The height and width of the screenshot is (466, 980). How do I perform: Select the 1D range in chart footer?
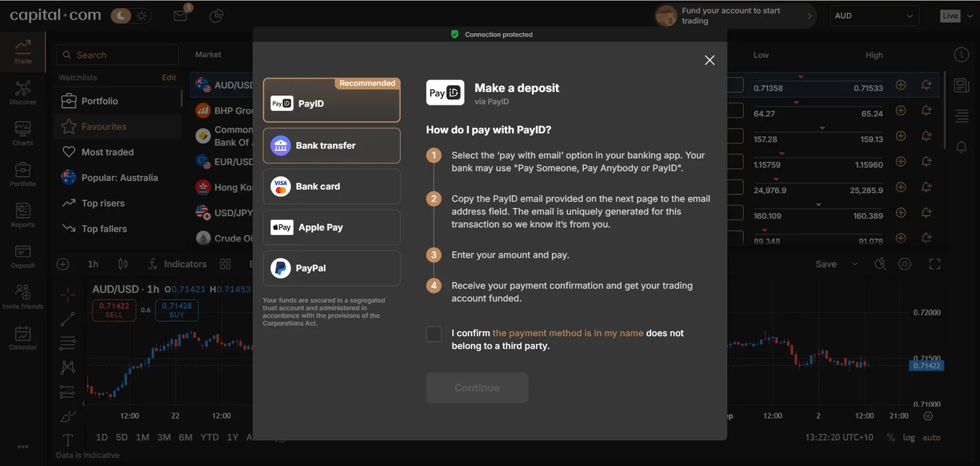point(102,437)
